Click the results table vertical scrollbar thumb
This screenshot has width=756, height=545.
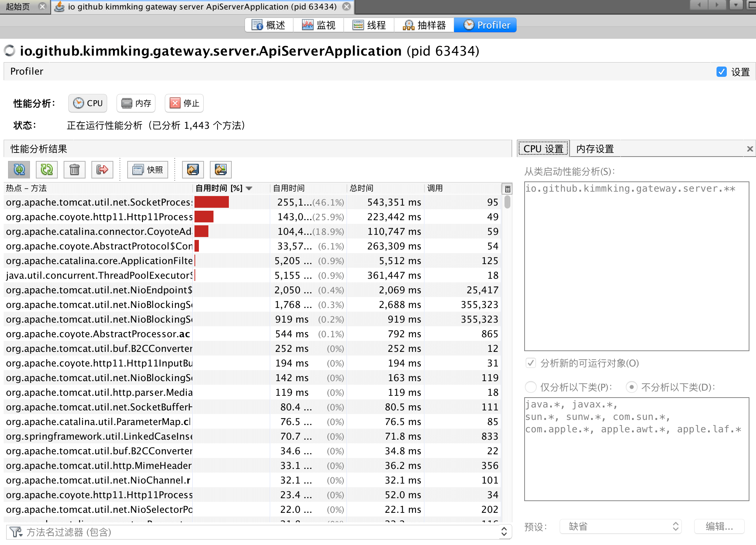pyautogui.click(x=507, y=202)
